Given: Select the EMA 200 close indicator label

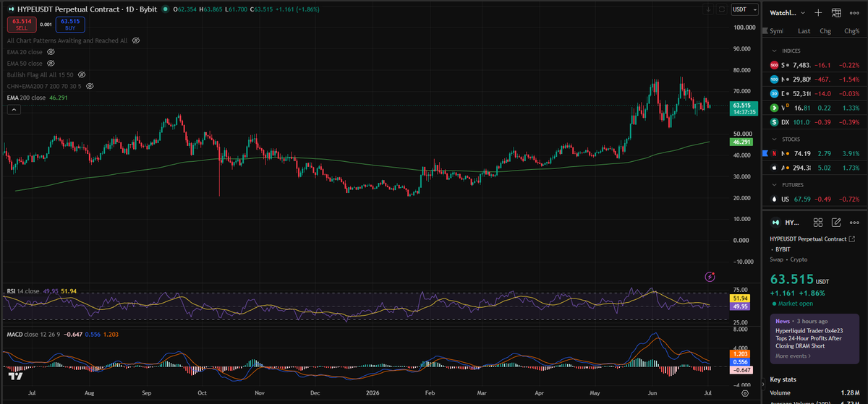Looking at the screenshot, I should pyautogui.click(x=26, y=97).
